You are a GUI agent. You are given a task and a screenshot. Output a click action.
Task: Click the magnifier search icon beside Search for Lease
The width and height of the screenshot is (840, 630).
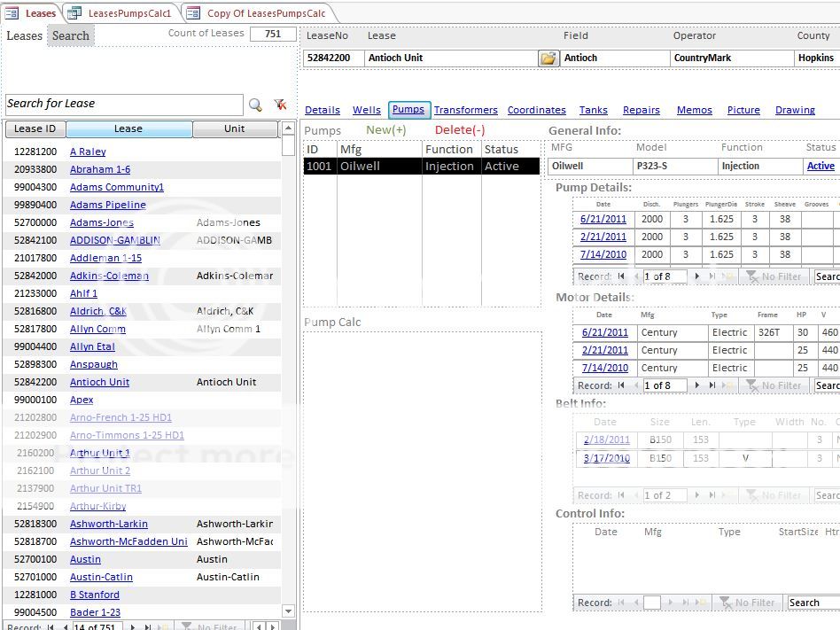coord(255,105)
